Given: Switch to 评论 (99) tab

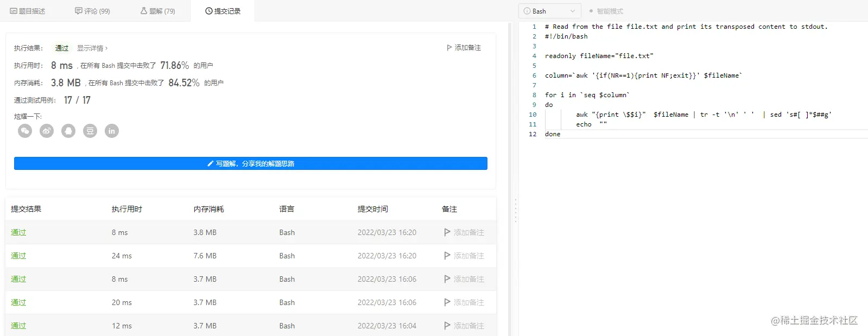Looking at the screenshot, I should coord(92,11).
